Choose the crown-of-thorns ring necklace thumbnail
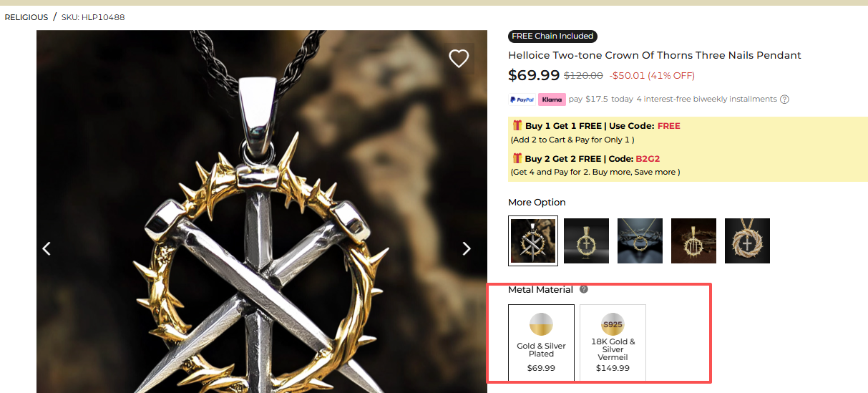Image resolution: width=868 pixels, height=393 pixels. point(640,241)
